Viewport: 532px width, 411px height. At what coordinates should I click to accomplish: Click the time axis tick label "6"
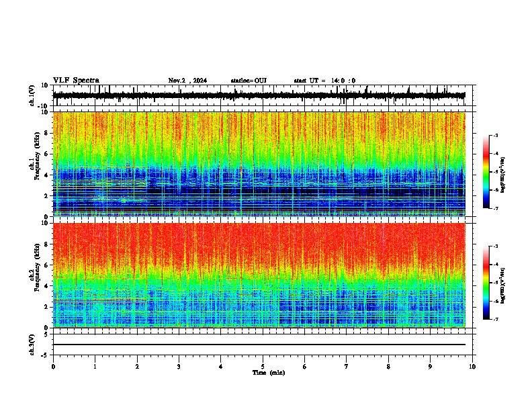pyautogui.click(x=305, y=367)
